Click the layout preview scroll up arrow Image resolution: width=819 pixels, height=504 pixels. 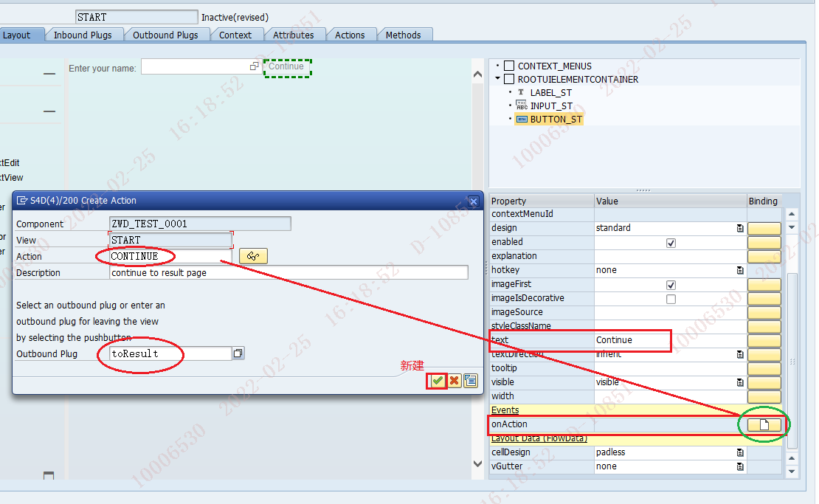pyautogui.click(x=477, y=75)
